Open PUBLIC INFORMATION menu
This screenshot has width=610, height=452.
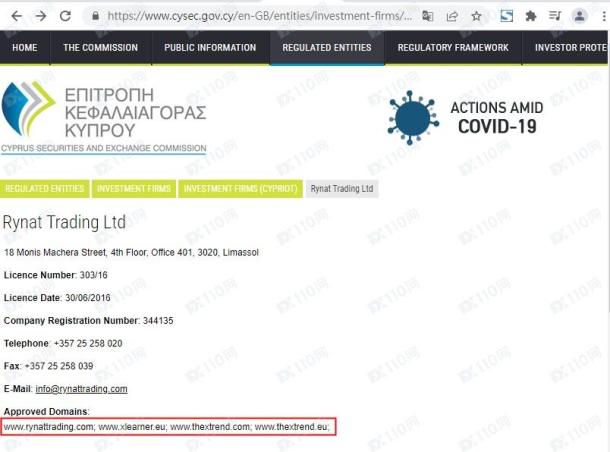click(210, 47)
